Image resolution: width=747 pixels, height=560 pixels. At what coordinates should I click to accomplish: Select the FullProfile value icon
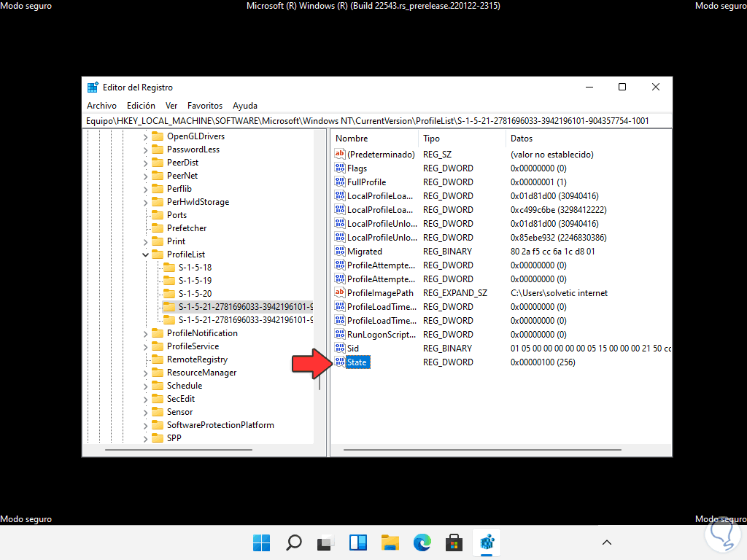(340, 182)
